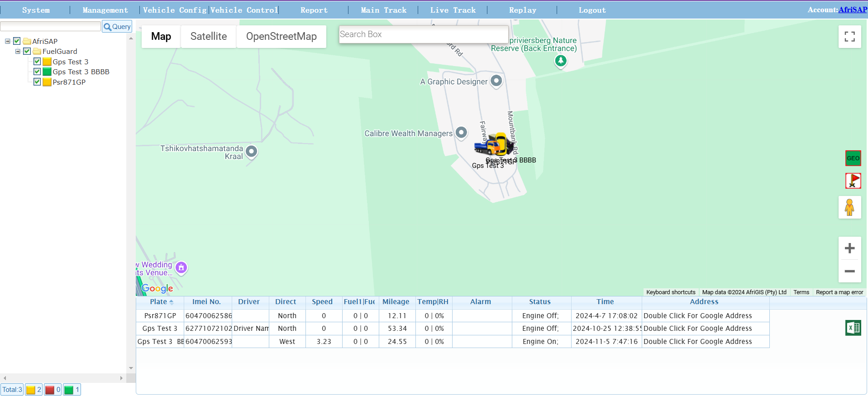Viewport: 868px width, 396px height.
Task: Toggle the AfriSAP checkbox
Action: pyautogui.click(x=17, y=41)
